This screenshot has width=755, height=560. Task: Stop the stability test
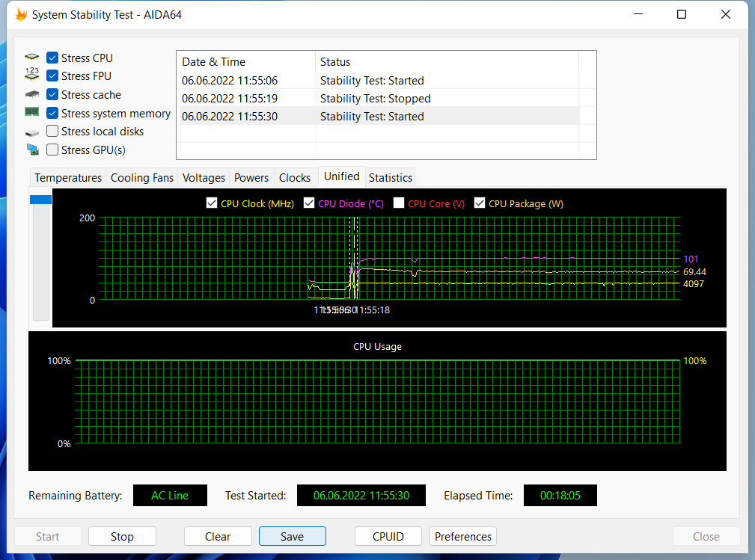pyautogui.click(x=122, y=536)
